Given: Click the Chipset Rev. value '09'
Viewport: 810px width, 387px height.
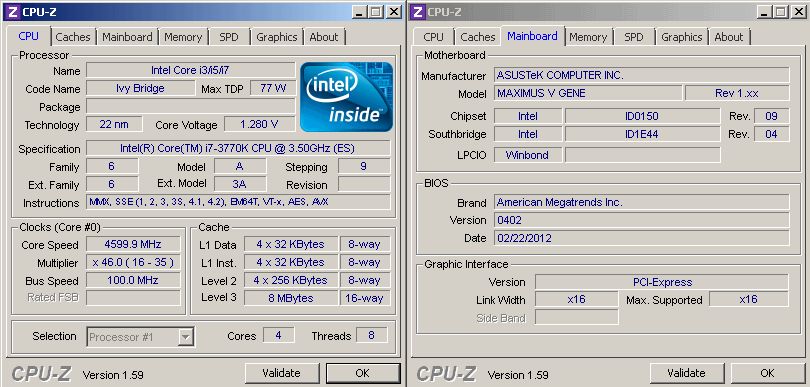Looking at the screenshot, I should tap(772, 116).
